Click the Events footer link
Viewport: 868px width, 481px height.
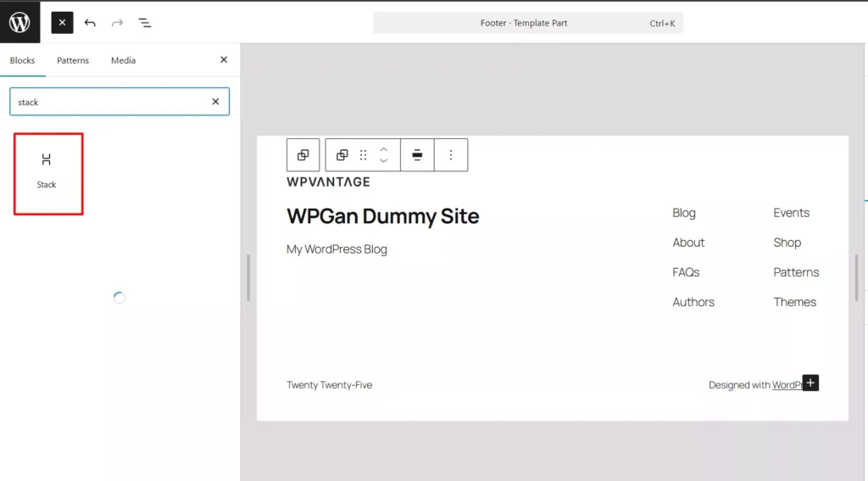pyautogui.click(x=792, y=213)
